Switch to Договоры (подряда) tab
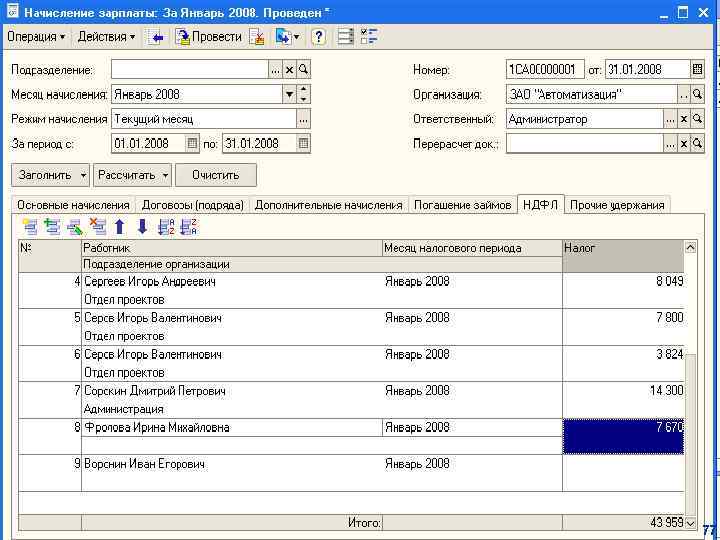 pyautogui.click(x=192, y=205)
